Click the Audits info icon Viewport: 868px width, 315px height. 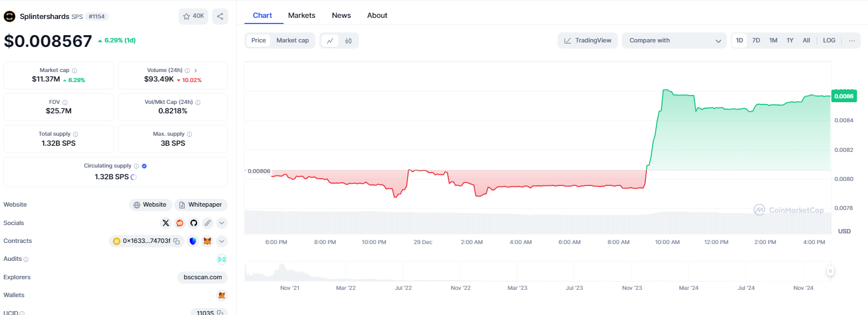26,259
